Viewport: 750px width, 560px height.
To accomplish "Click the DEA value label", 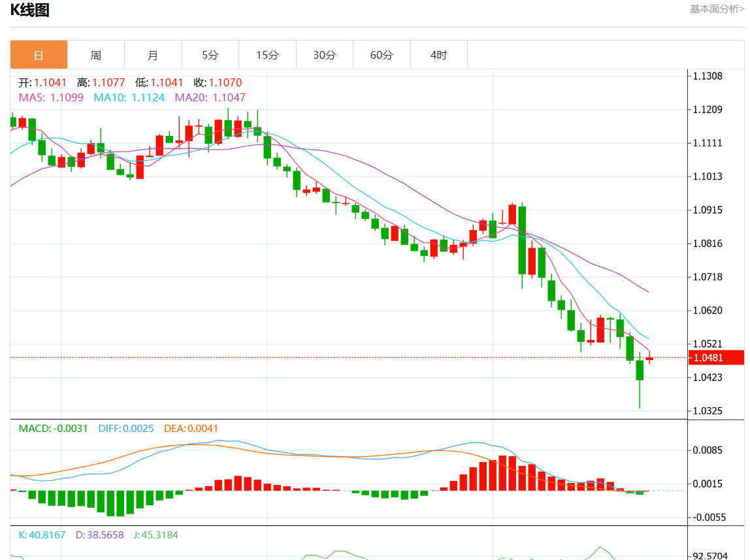I will tap(191, 429).
